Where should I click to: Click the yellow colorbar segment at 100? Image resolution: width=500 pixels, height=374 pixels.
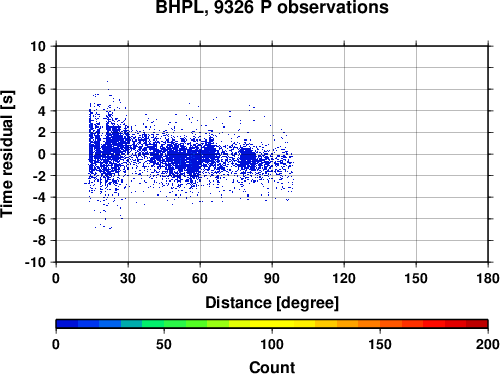tap(272, 324)
